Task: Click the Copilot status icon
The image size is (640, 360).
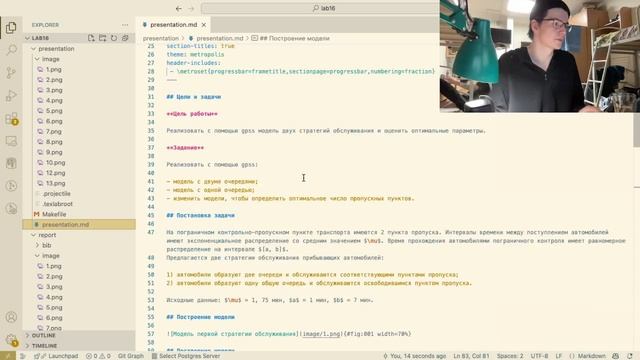Action: (616, 356)
